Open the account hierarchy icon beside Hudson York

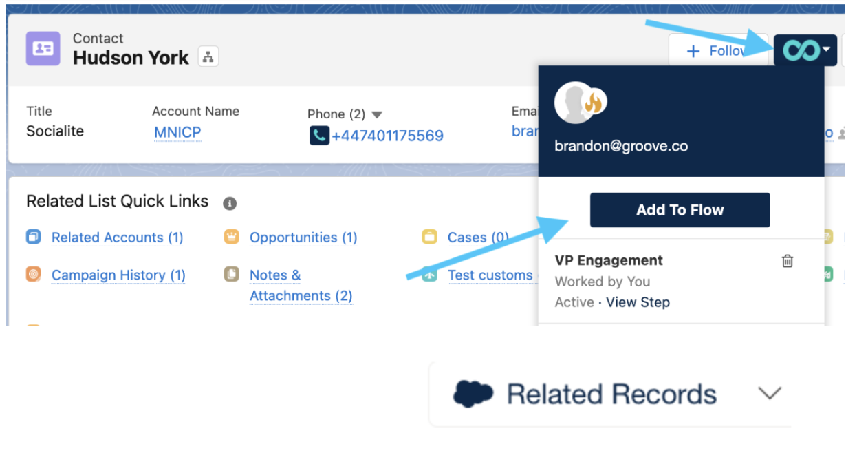click(x=208, y=56)
